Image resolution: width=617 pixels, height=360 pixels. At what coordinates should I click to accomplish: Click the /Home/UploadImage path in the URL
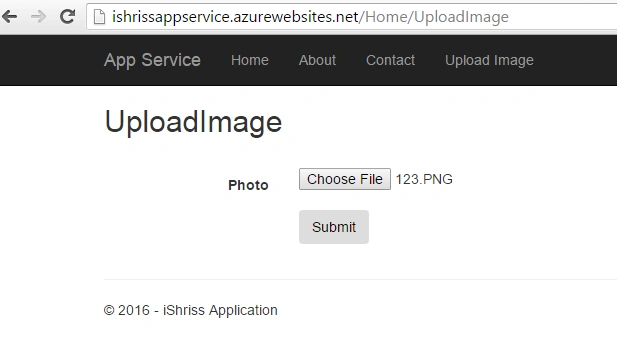[434, 17]
